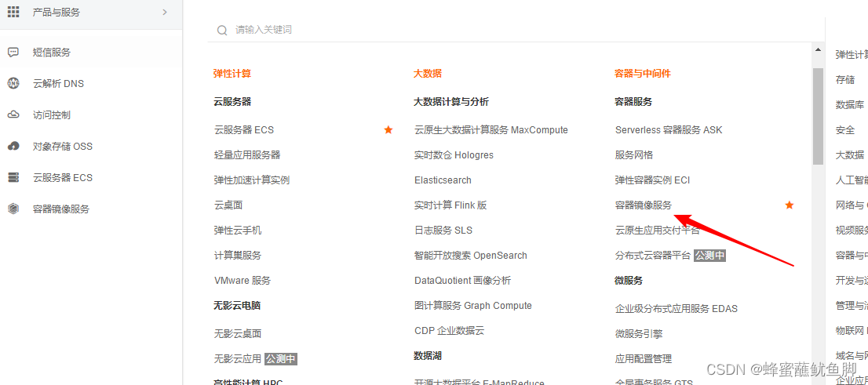Viewport: 868px width, 385px height.
Task: Open 服务网格 link
Action: pyautogui.click(x=634, y=155)
